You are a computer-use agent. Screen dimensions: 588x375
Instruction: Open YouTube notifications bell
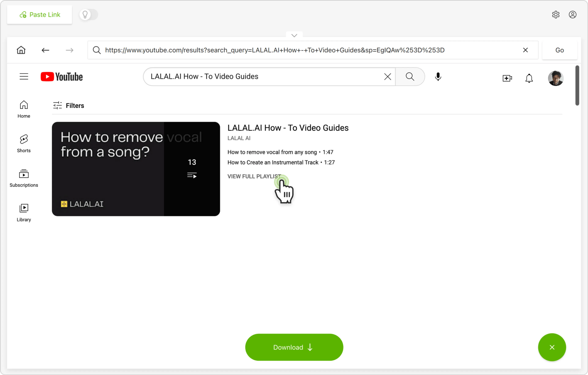pos(529,78)
